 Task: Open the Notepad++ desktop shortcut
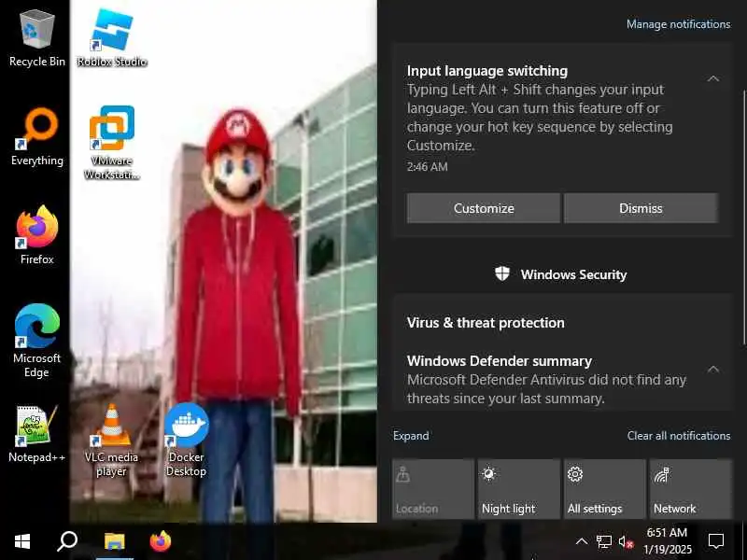[36, 434]
